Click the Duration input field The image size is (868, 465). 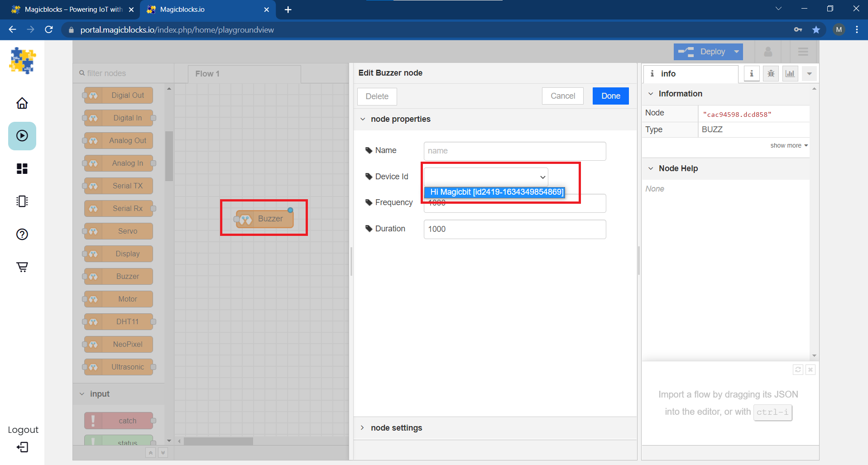[514, 229]
